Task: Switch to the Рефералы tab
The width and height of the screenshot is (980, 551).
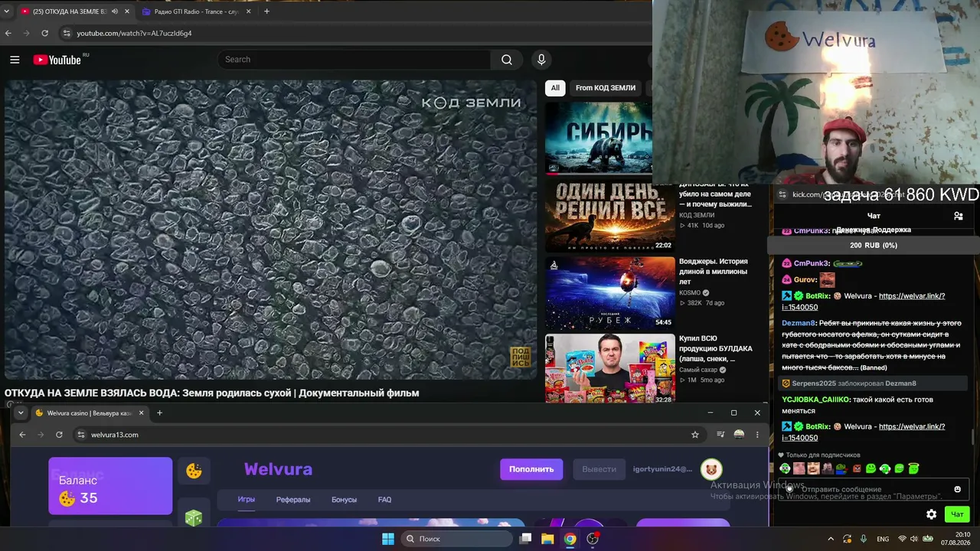Action: pos(293,500)
